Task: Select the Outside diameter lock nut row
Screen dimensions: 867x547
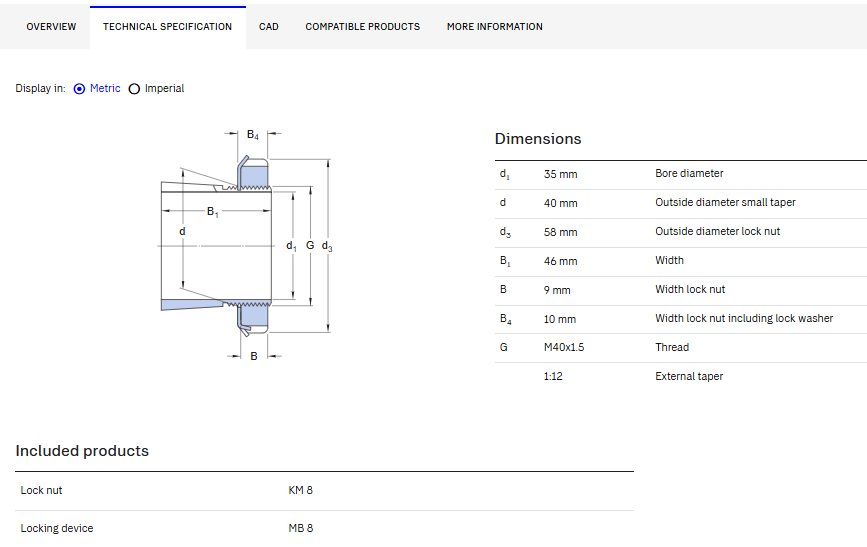Action: (x=681, y=233)
